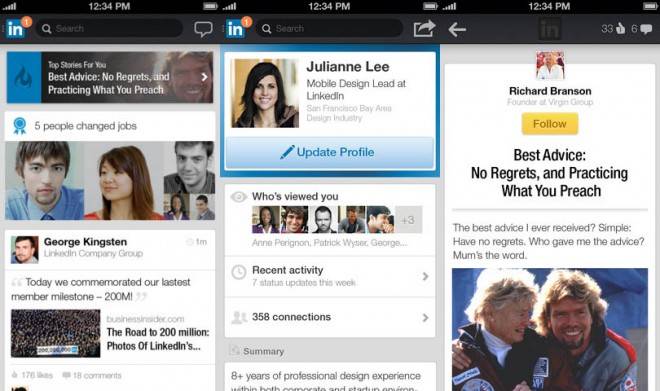Tap the 18 comments count

97,375
